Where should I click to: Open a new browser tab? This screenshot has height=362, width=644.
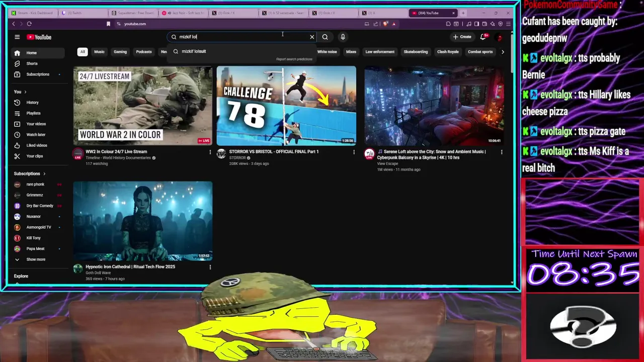pyautogui.click(x=463, y=13)
